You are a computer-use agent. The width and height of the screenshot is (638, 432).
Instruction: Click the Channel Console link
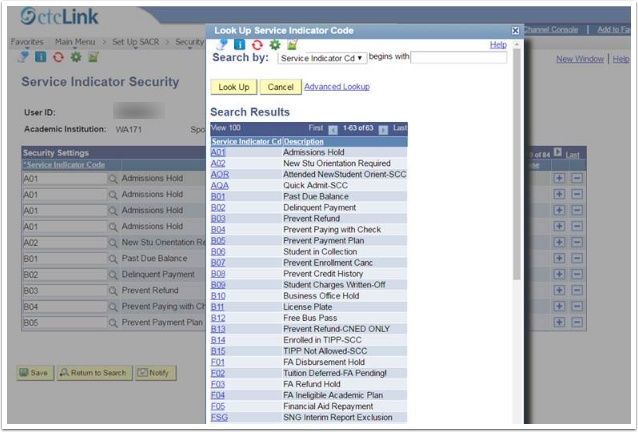(551, 30)
